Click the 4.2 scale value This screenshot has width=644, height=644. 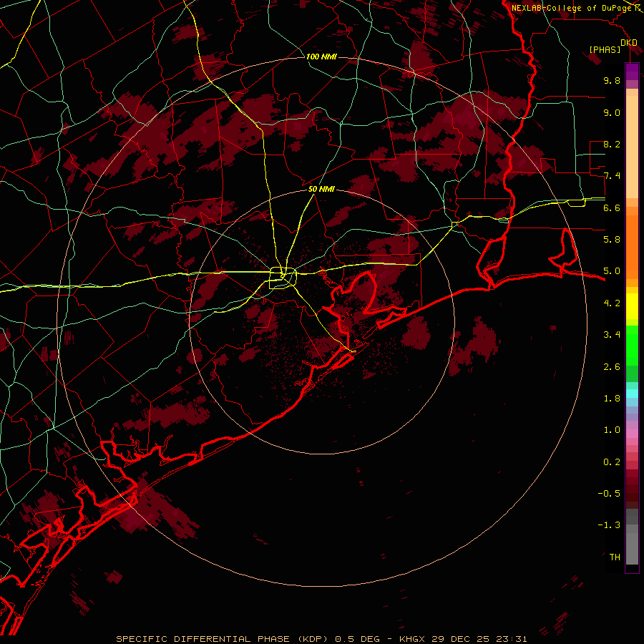[612, 303]
